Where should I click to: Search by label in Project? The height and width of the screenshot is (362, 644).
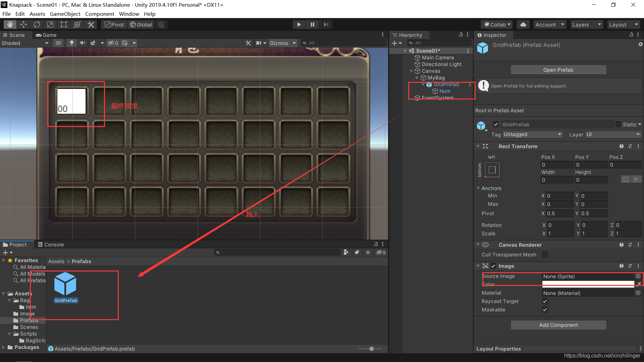pyautogui.click(x=357, y=252)
